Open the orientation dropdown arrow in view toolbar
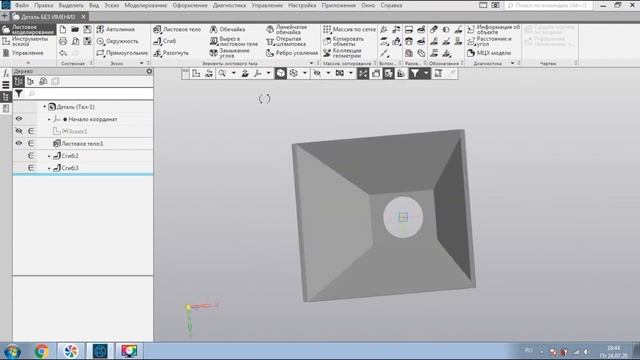Screen dimensions: 640x360 (269, 73)
